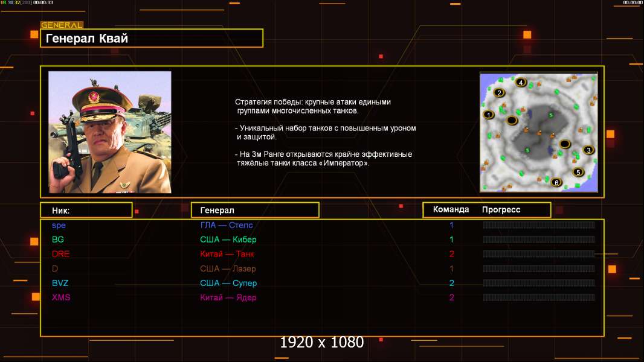
Task: Select the 'Китай — Танк' general entry
Action: point(228,254)
